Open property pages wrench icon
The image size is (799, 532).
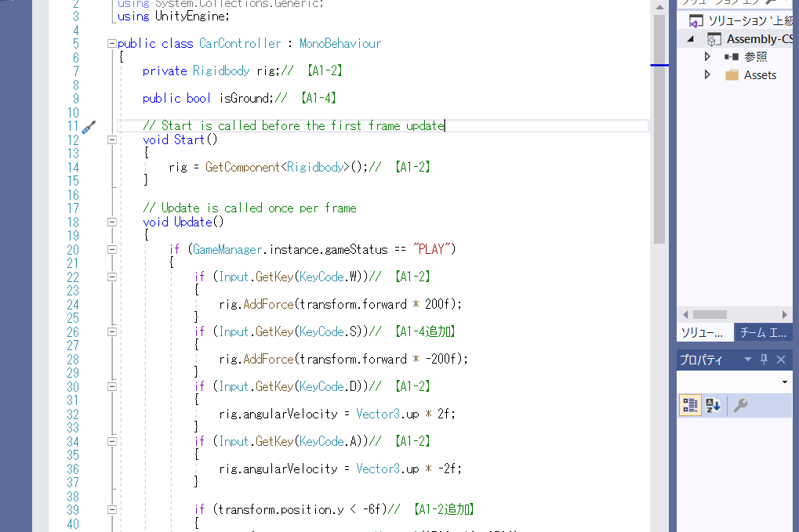coord(740,405)
